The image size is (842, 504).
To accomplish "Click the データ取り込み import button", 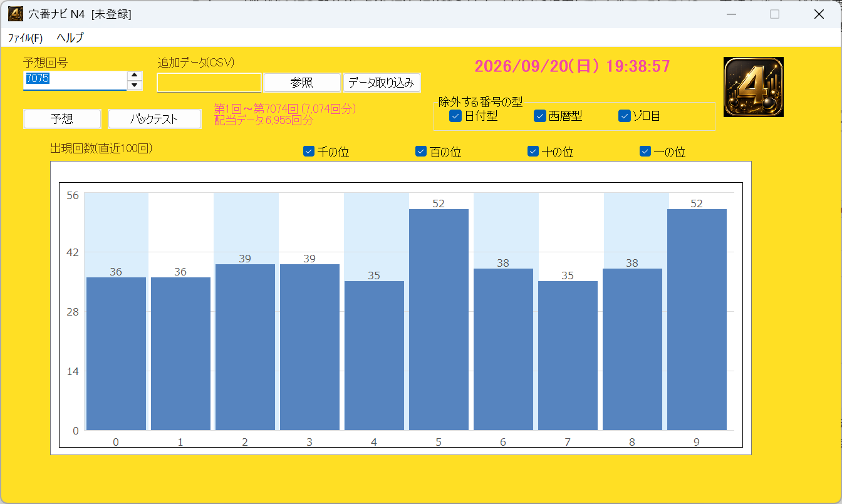I will [382, 83].
